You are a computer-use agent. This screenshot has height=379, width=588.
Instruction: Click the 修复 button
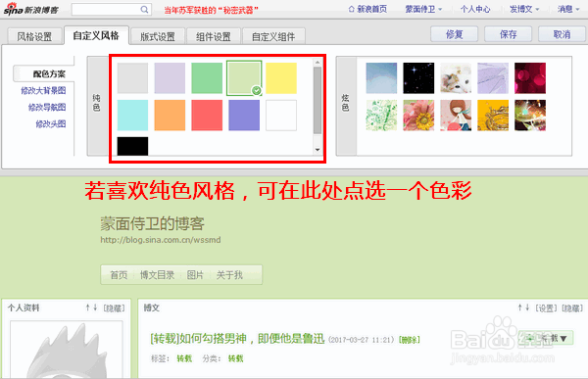click(454, 34)
